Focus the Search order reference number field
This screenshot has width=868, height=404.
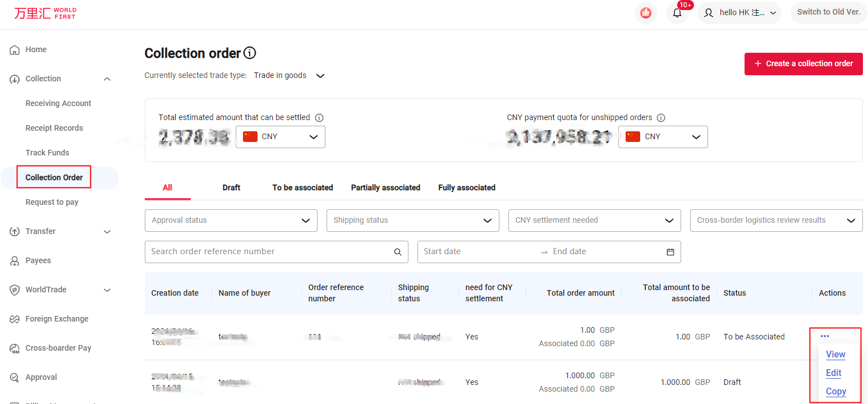pyautogui.click(x=268, y=252)
